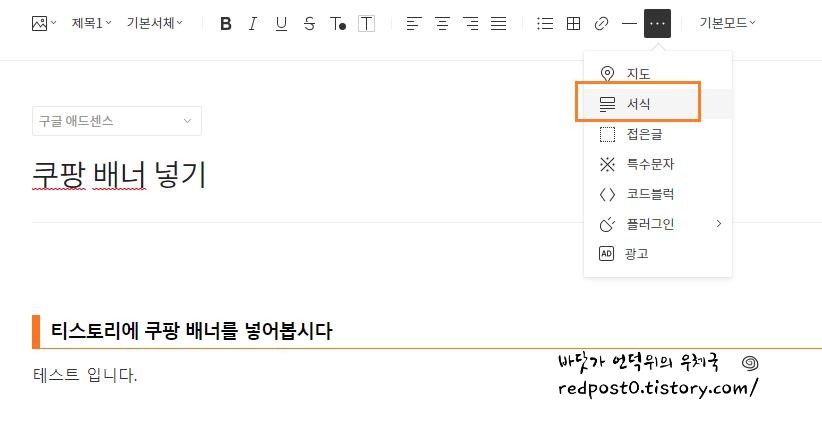Close the more options (…) menu button
822x434 pixels.
point(657,24)
